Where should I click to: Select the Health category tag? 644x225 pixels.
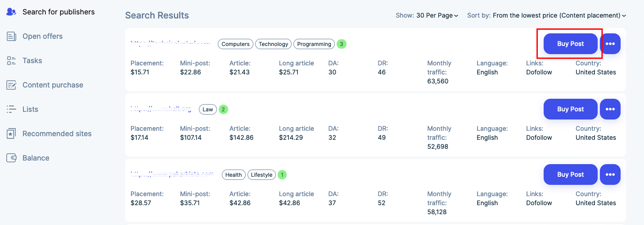tap(234, 175)
